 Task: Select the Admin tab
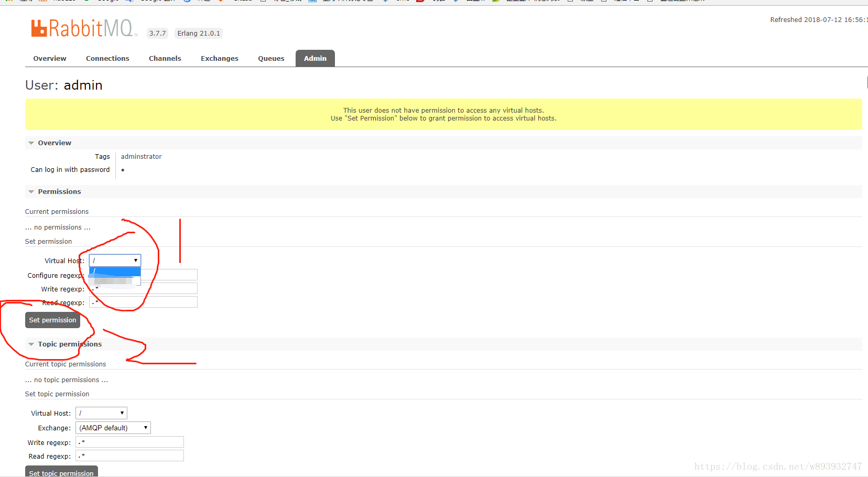pos(315,58)
